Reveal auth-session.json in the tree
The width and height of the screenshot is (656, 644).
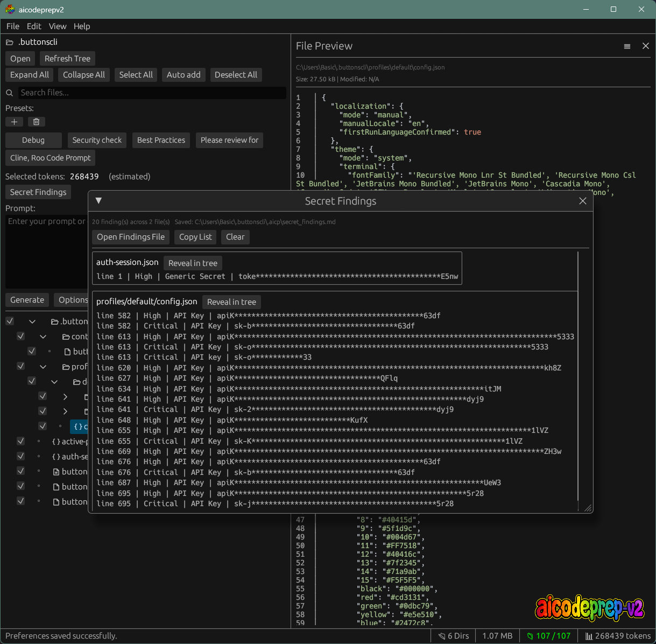click(193, 263)
